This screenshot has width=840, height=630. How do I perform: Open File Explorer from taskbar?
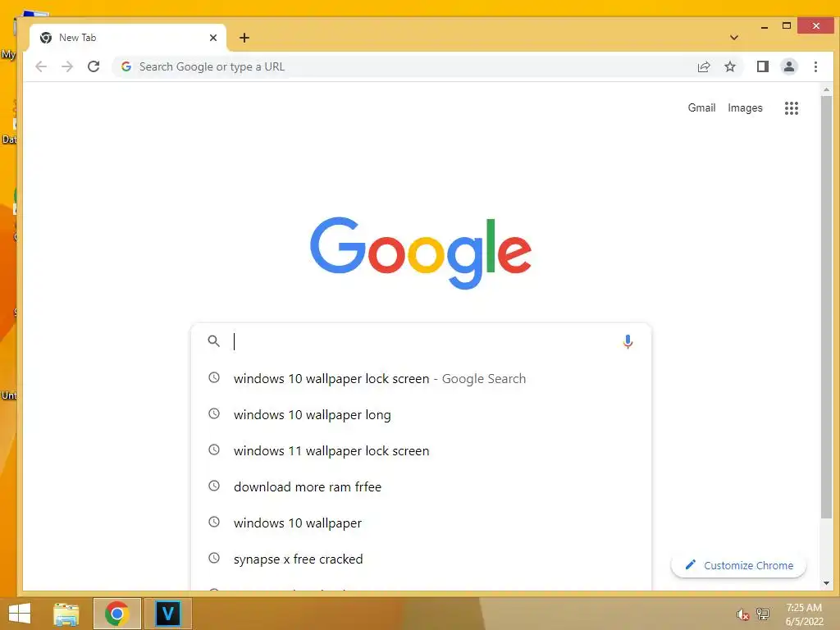click(66, 614)
